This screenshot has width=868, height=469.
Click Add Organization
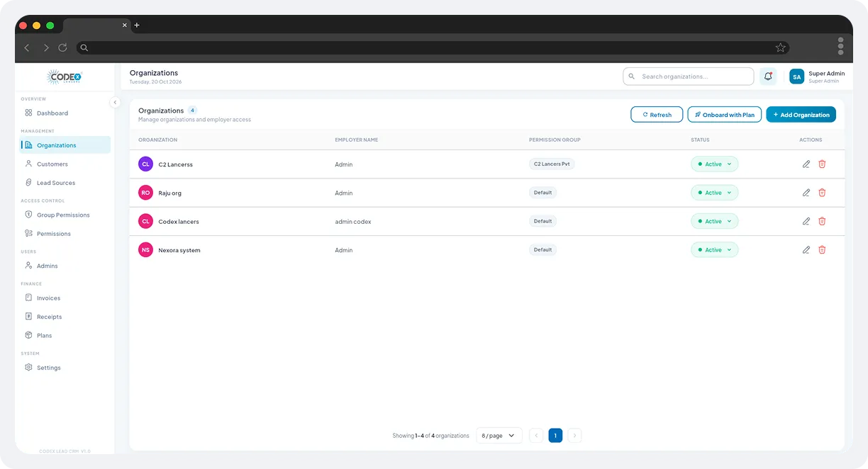pyautogui.click(x=801, y=114)
